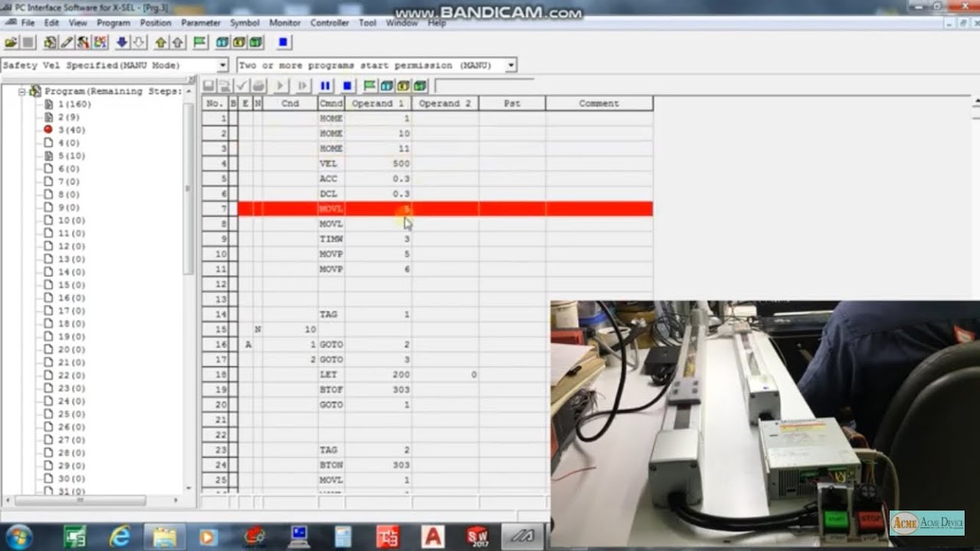
Task: Click the green monitor icon in editor toolbar
Action: point(420,86)
